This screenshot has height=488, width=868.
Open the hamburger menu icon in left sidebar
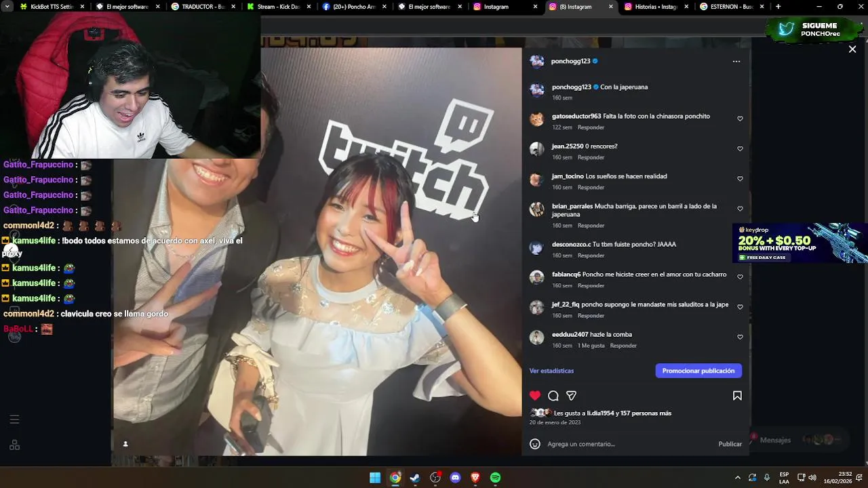(14, 420)
